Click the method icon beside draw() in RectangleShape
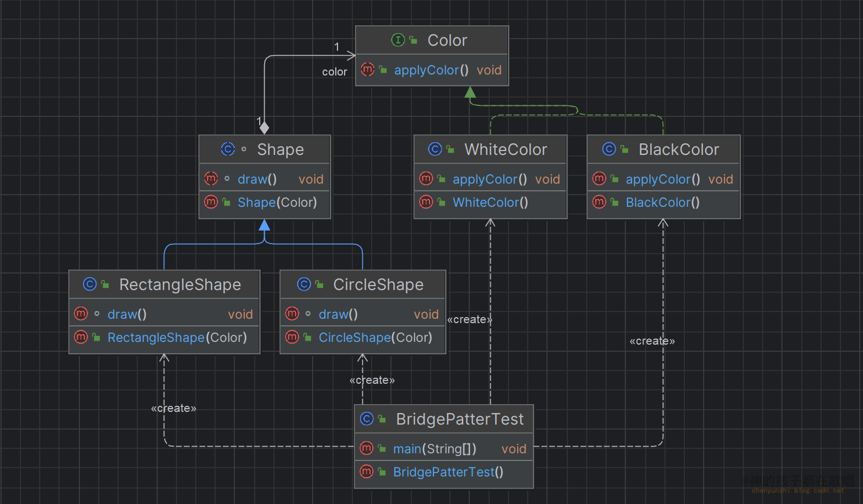 tap(81, 314)
